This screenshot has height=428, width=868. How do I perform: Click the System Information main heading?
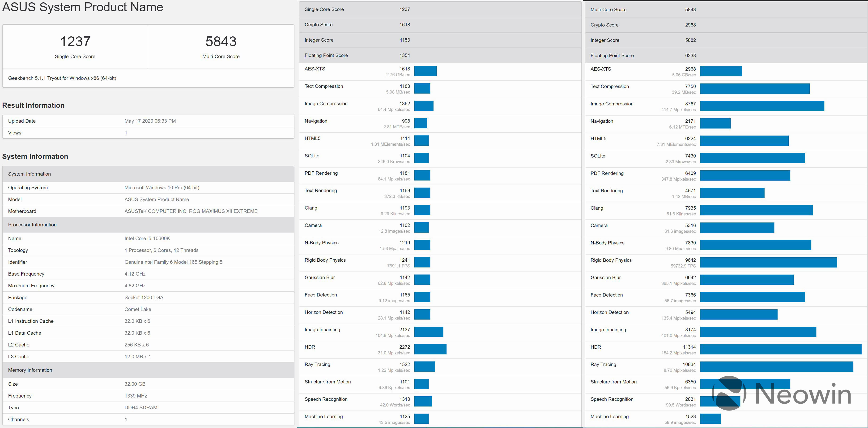35,156
